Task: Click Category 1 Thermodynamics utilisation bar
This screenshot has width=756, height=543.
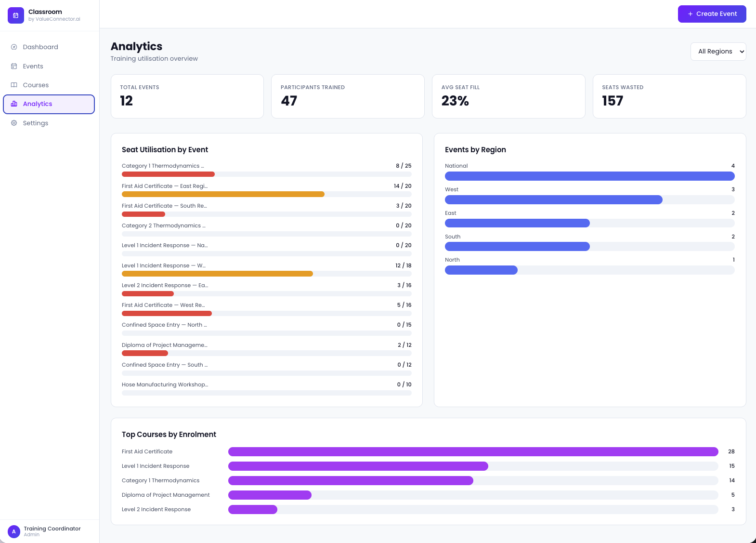Action: (x=267, y=174)
